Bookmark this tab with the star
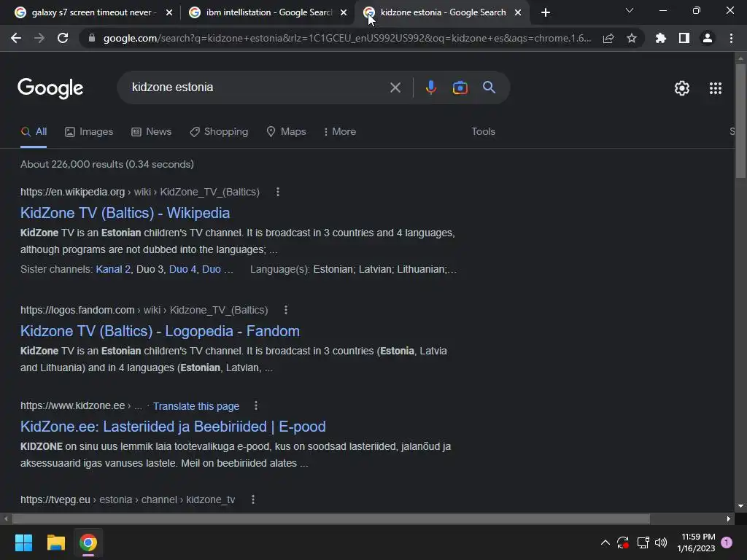747x560 pixels. [x=632, y=38]
